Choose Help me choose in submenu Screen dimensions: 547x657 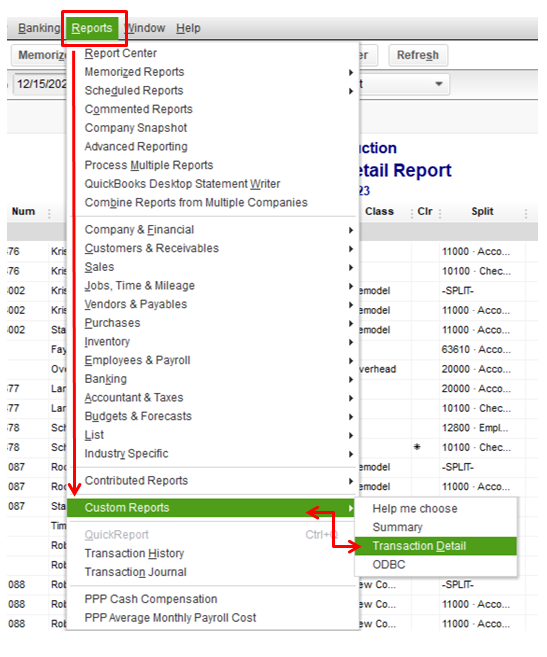[436, 509]
